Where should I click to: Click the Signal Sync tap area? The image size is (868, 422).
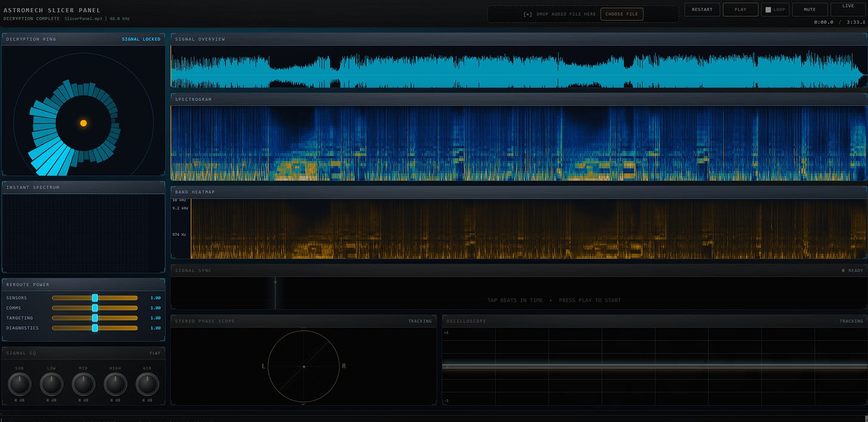pyautogui.click(x=518, y=293)
